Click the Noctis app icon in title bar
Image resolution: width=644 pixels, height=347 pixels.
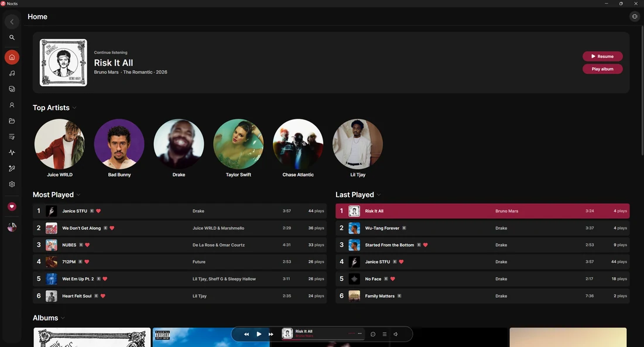pos(4,4)
